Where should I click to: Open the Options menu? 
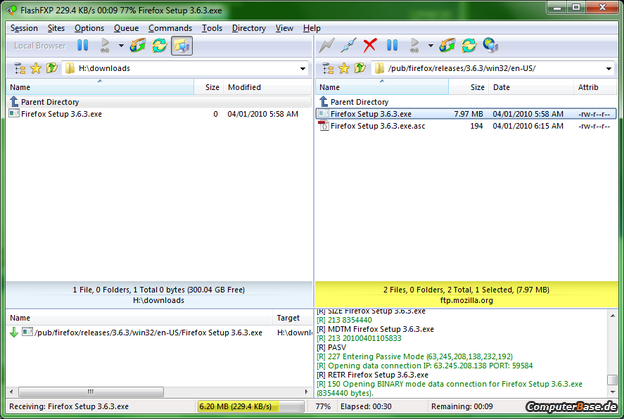tap(89, 28)
